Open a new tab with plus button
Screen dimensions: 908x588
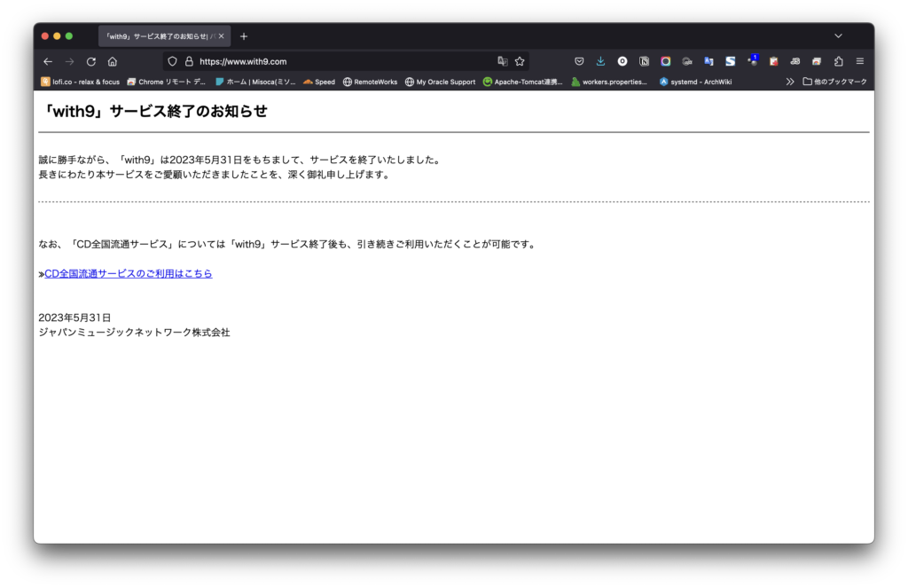[x=244, y=36]
